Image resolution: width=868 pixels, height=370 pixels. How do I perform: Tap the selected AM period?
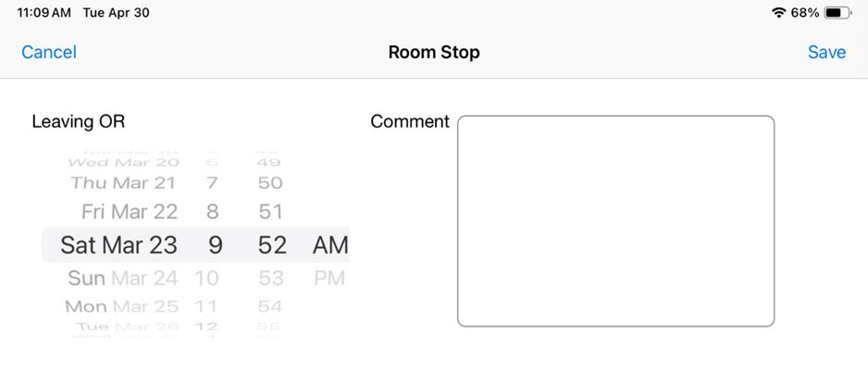330,244
